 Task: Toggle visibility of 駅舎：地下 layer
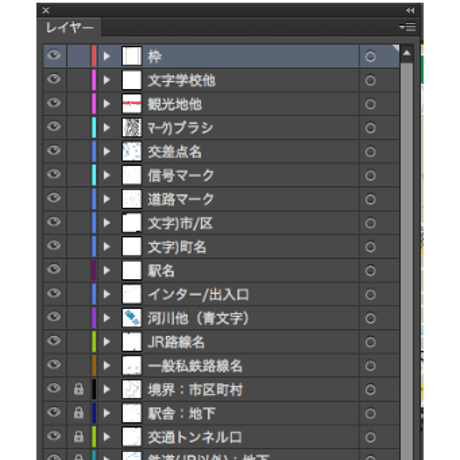54,412
